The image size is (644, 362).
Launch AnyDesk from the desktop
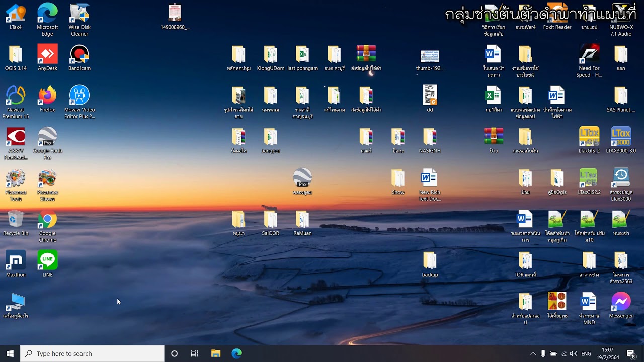coord(47,58)
